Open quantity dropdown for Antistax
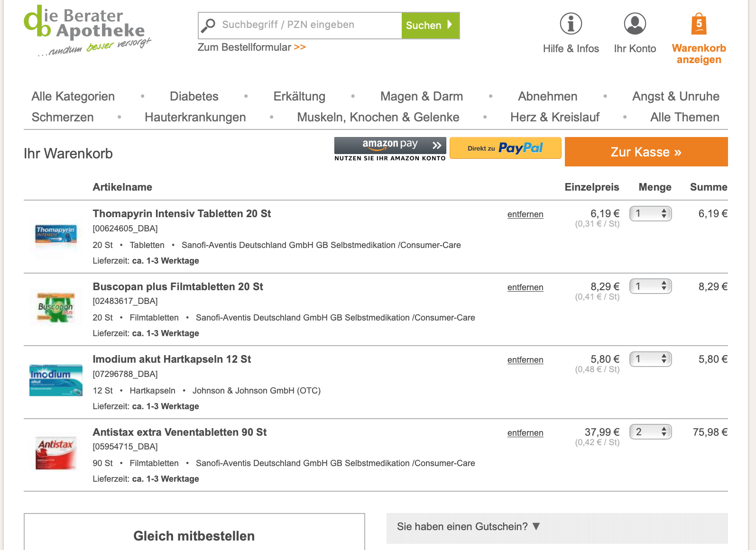 coord(651,432)
